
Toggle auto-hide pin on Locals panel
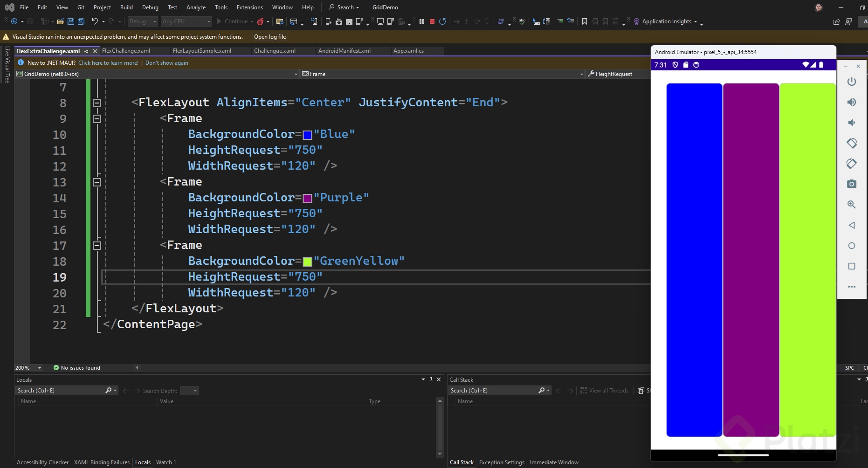(x=431, y=379)
